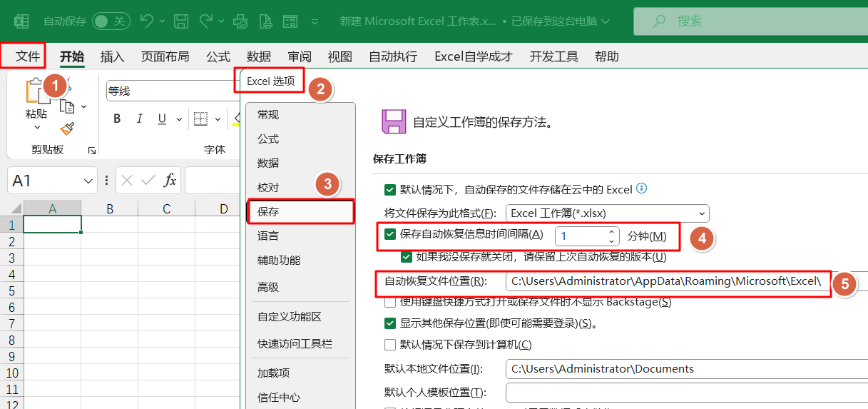
Task: Open the Undo history dropdown arrow
Action: [x=163, y=22]
